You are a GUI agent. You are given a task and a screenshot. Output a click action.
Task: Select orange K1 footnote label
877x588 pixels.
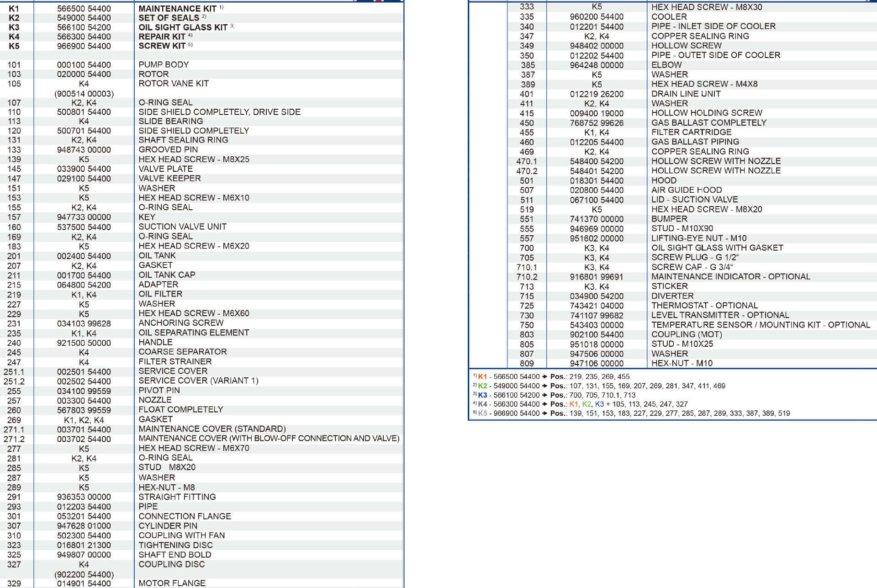tap(482, 377)
